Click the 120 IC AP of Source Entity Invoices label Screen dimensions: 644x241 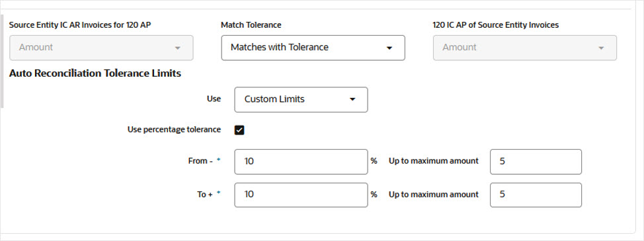(496, 25)
